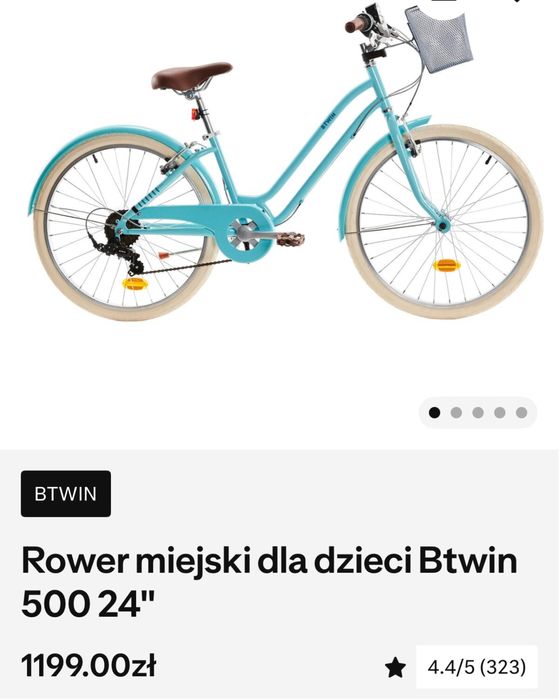The width and height of the screenshot is (559, 699).
Task: Tap the grey front basket in photo
Action: coord(440,39)
